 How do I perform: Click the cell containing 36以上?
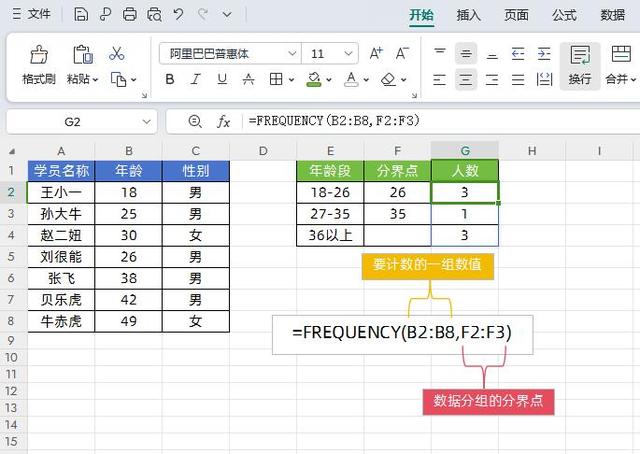click(x=330, y=236)
